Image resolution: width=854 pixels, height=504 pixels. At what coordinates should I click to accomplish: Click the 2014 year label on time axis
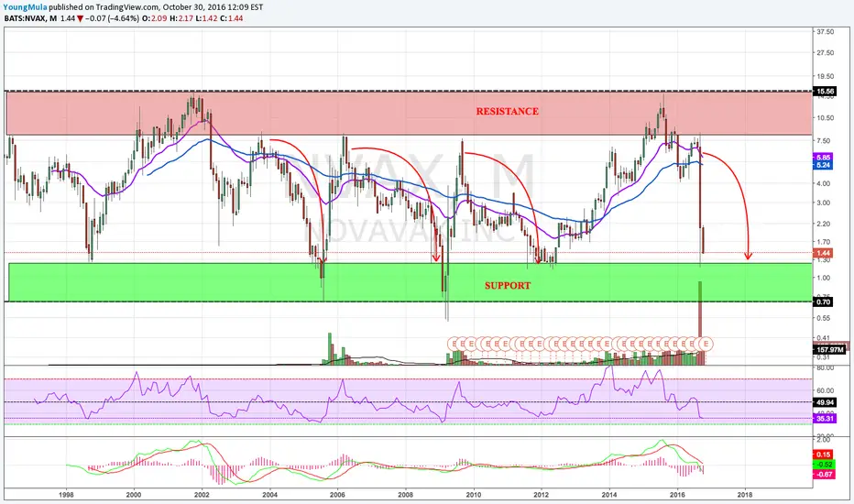coord(609,495)
